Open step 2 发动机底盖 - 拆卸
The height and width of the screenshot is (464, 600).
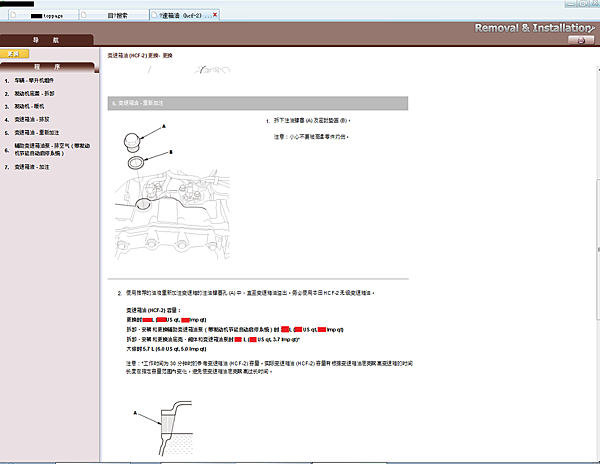(x=34, y=93)
